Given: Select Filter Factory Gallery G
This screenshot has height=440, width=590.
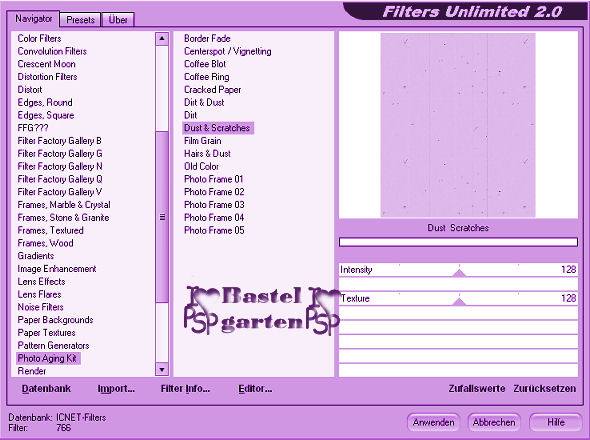Looking at the screenshot, I should (60, 154).
